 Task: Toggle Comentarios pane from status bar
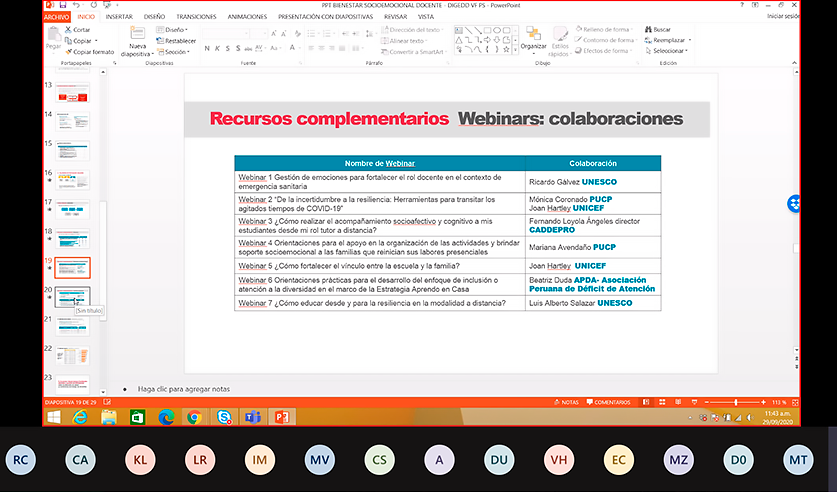609,402
